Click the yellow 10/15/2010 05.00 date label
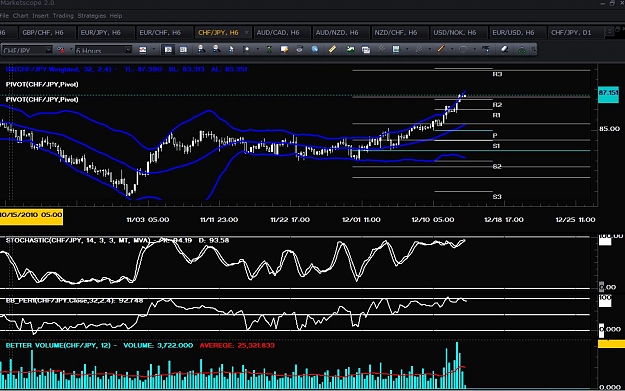 pyautogui.click(x=31, y=216)
